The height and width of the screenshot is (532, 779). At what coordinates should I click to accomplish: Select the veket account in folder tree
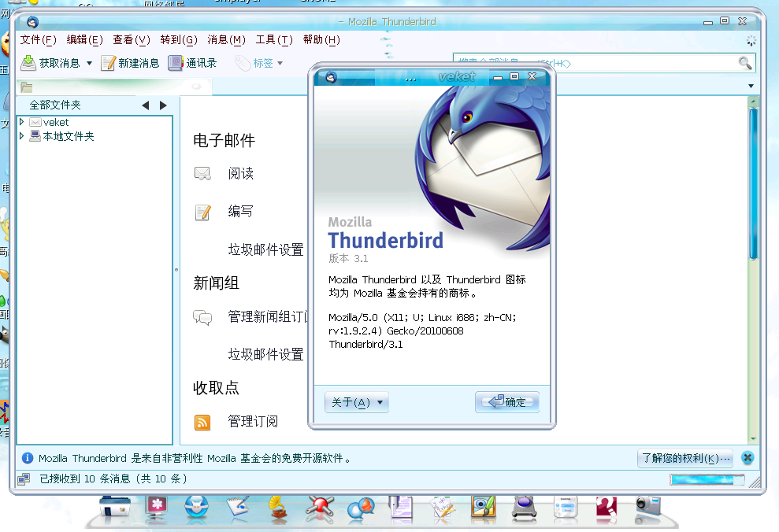(x=56, y=122)
